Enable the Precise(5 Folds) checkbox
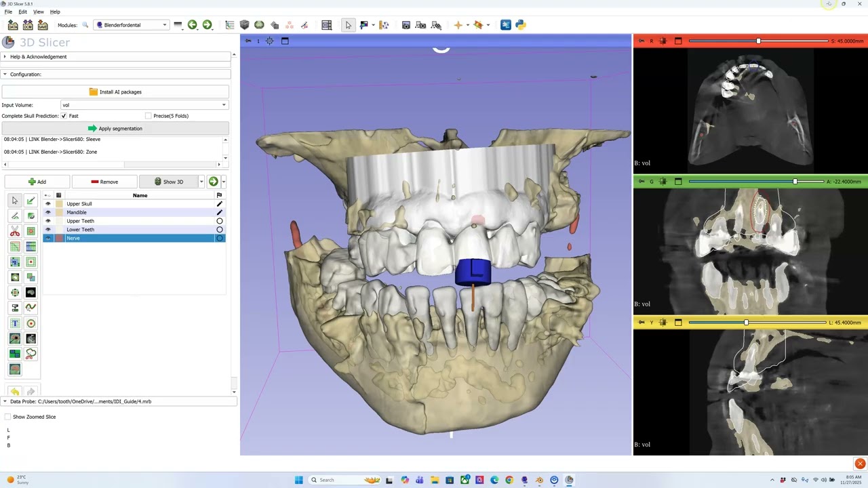Screen dimensions: 868x488 [x=148, y=116]
